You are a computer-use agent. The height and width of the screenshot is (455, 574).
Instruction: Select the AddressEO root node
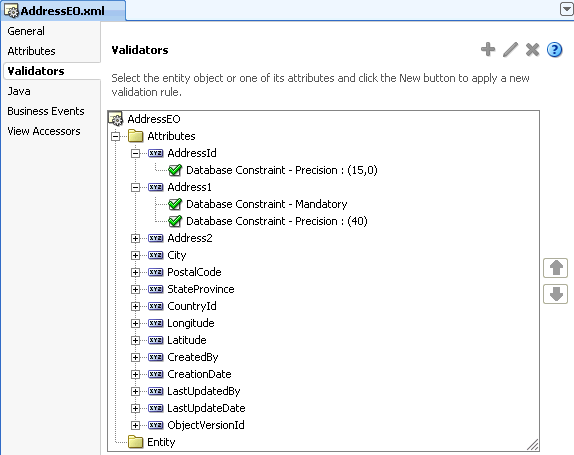coord(154,119)
